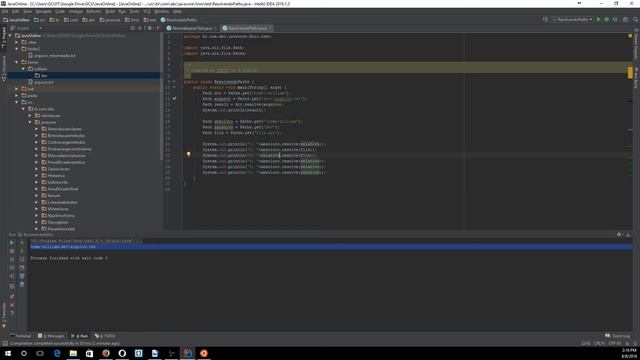Close the ResolvendoPaths.java editor tab
This screenshot has width=640, height=360.
pyautogui.click(x=271, y=28)
